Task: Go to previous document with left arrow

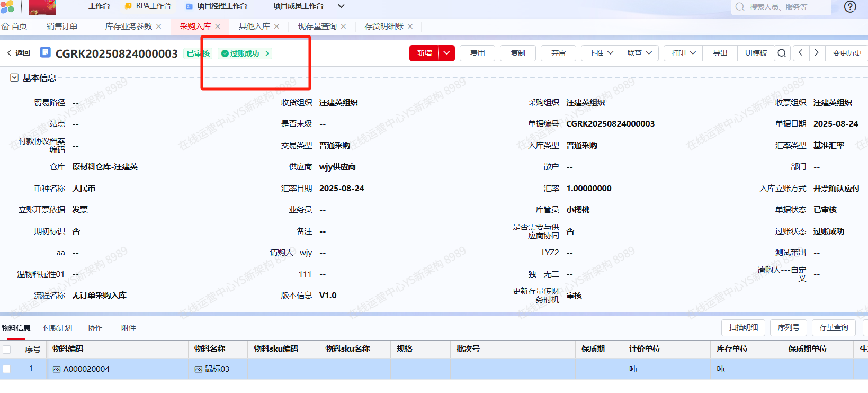Action: tap(801, 53)
